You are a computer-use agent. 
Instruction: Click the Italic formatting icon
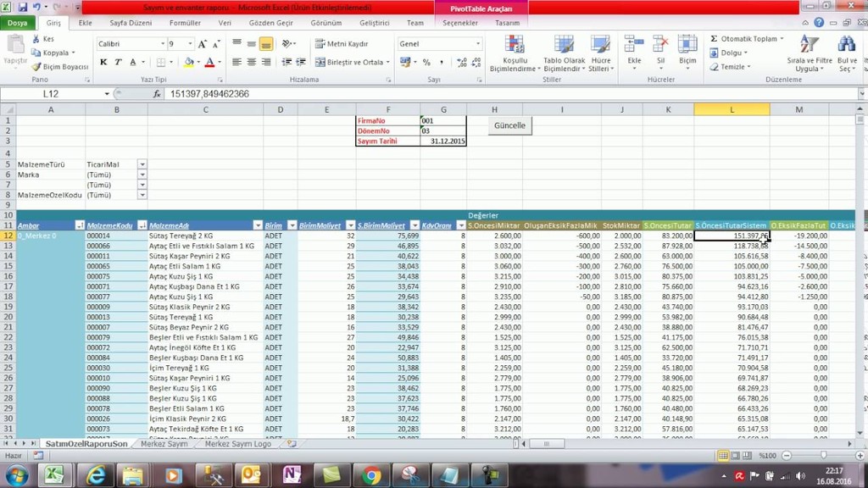(118, 62)
